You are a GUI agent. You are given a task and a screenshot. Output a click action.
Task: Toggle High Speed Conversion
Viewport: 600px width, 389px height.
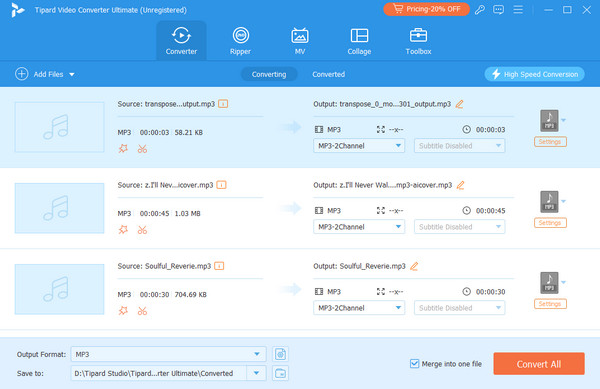pyautogui.click(x=534, y=74)
